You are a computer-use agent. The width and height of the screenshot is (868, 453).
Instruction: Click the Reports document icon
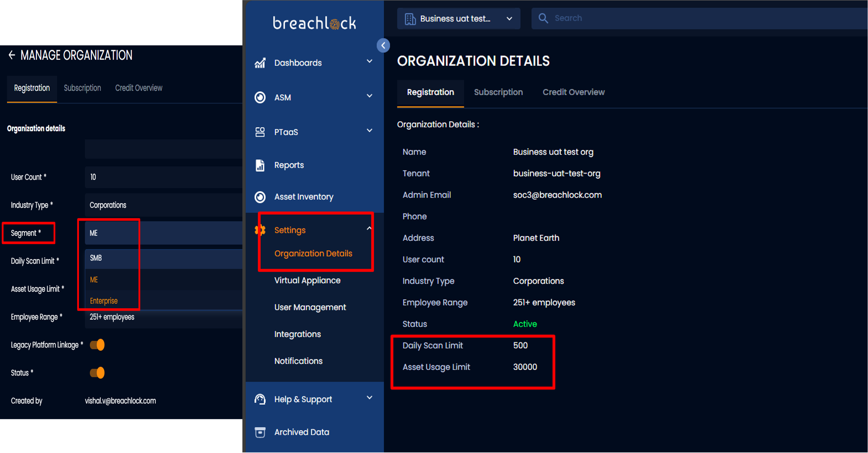coord(260,165)
